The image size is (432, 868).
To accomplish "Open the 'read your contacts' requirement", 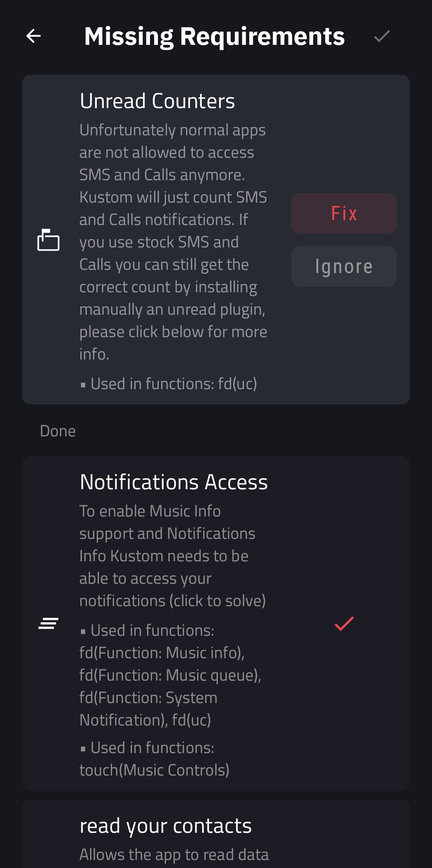I will click(166, 826).
